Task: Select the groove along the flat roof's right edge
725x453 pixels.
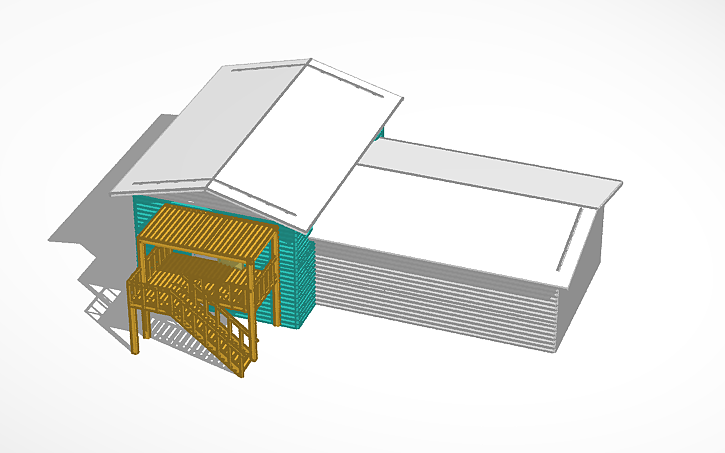Action: (x=570, y=240)
